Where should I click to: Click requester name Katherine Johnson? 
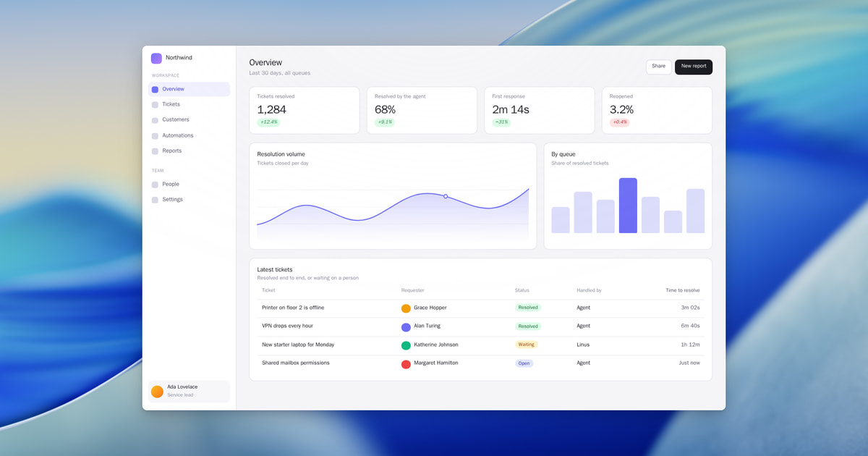tap(436, 345)
